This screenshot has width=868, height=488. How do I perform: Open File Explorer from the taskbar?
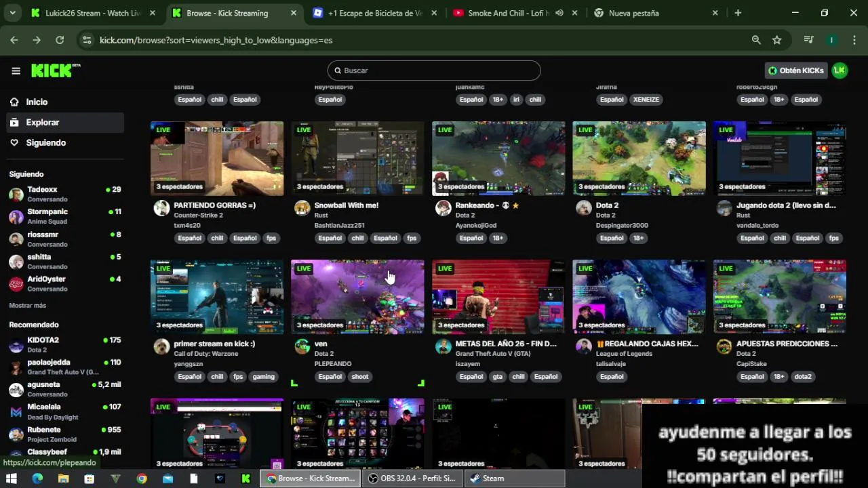coord(63,479)
